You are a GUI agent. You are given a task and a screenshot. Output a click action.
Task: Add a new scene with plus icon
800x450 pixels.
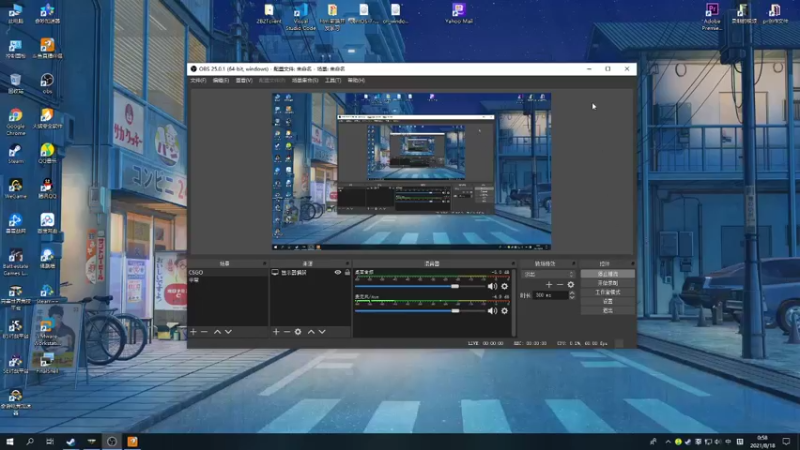[x=193, y=332]
